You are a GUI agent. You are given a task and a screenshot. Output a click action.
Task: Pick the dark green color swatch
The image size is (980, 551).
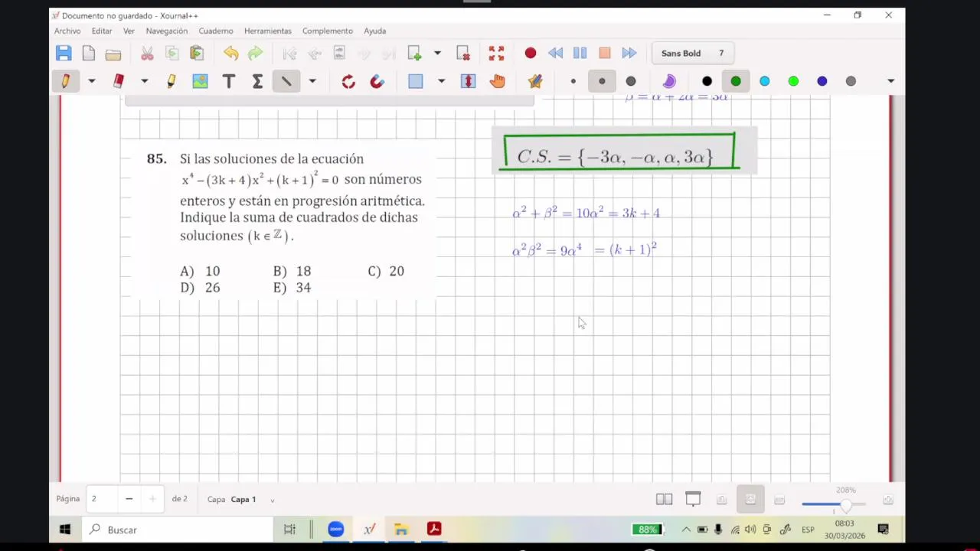click(736, 81)
